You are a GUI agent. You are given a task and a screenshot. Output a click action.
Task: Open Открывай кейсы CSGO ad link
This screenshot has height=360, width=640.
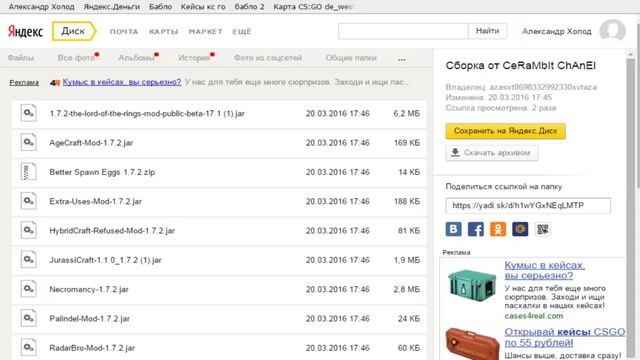(564, 337)
